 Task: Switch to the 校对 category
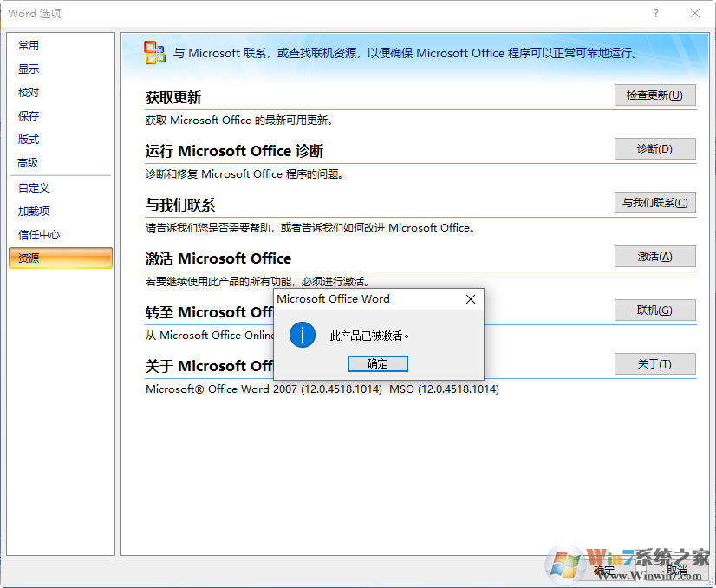point(28,92)
